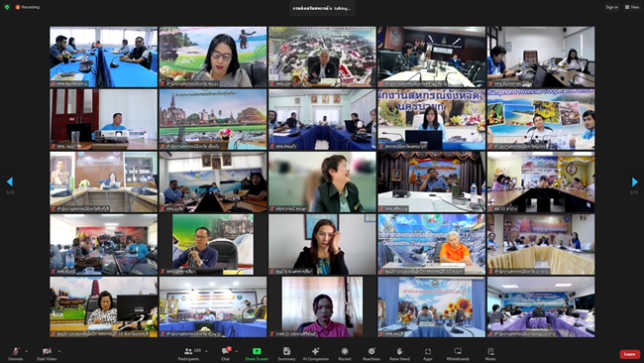Open the Notes tool
This screenshot has width=644, height=363.
coord(490,354)
